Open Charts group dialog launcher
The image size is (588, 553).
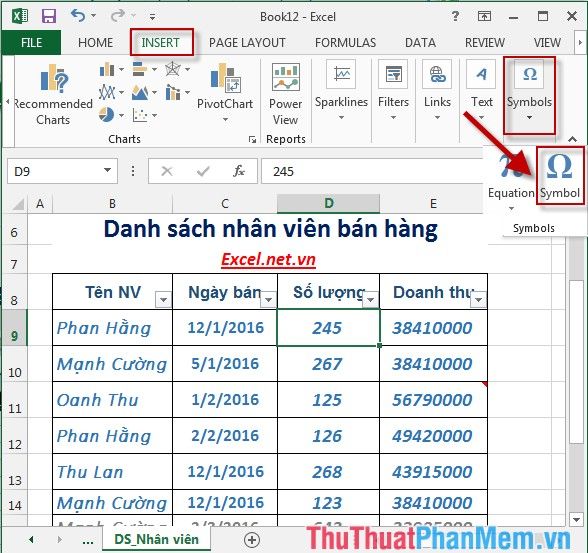point(252,139)
